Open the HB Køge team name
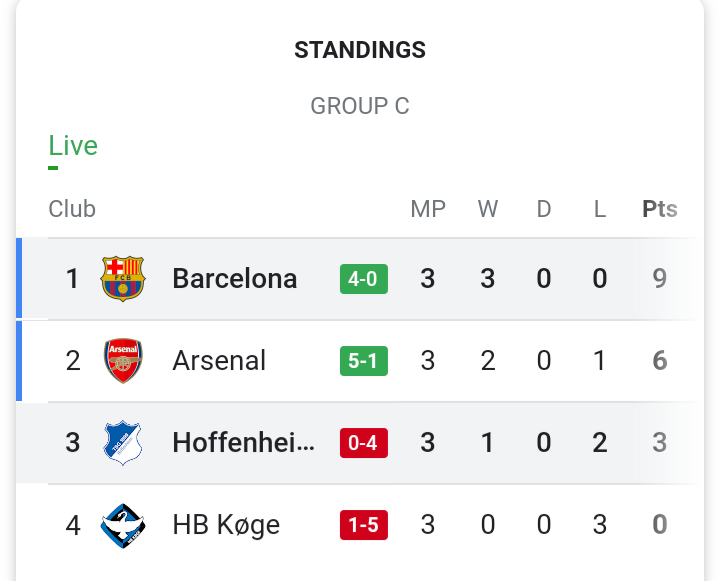720x581 pixels. [226, 525]
